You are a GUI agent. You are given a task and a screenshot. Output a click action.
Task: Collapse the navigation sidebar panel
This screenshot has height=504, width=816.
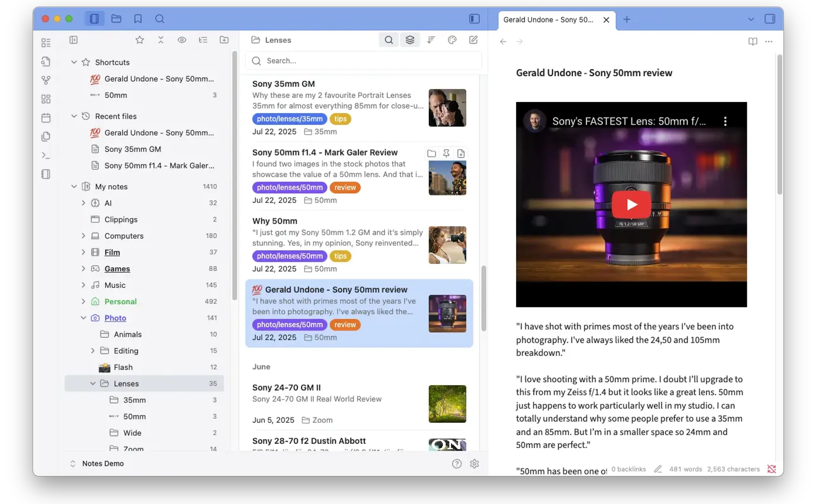(x=74, y=40)
